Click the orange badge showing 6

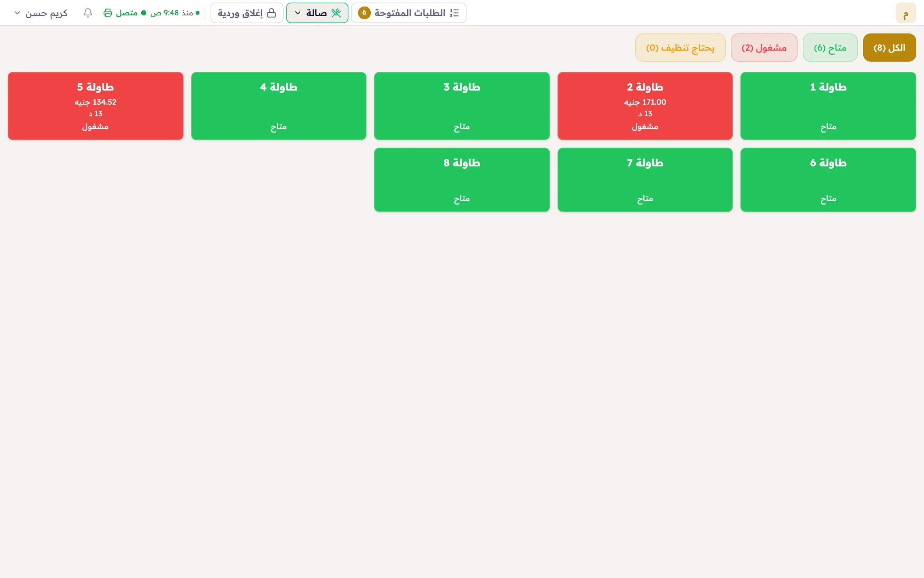click(x=364, y=13)
